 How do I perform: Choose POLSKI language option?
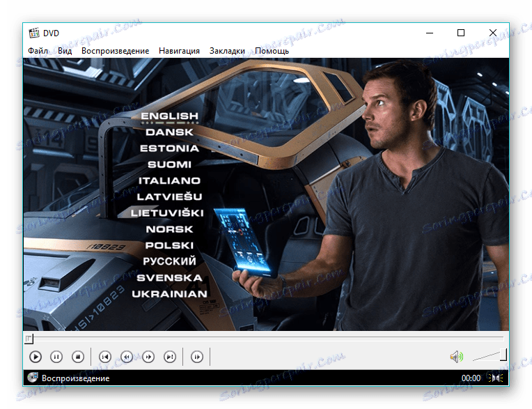tap(169, 245)
